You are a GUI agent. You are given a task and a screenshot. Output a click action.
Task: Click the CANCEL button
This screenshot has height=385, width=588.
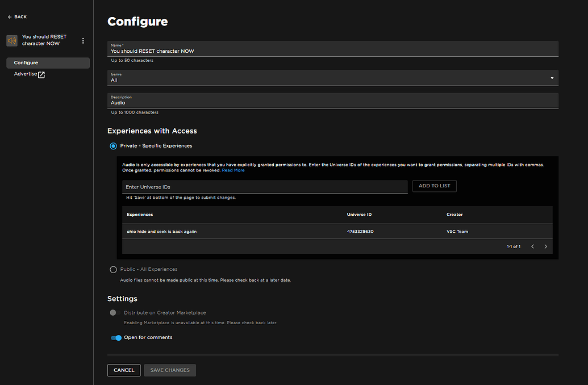(x=124, y=370)
